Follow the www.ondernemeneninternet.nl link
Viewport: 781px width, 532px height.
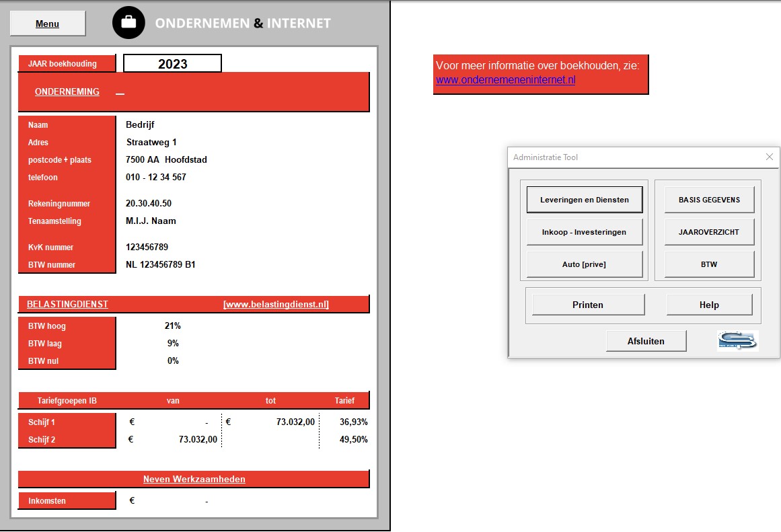click(505, 80)
